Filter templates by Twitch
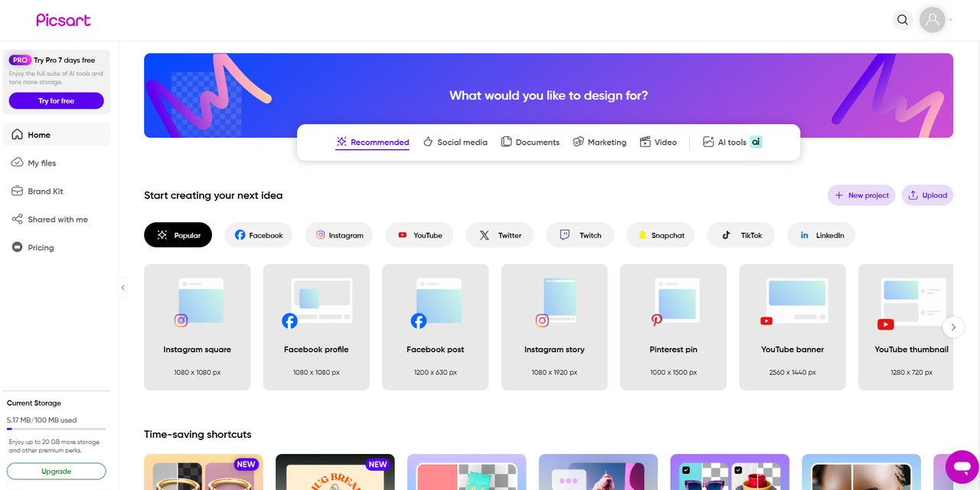 tap(580, 235)
